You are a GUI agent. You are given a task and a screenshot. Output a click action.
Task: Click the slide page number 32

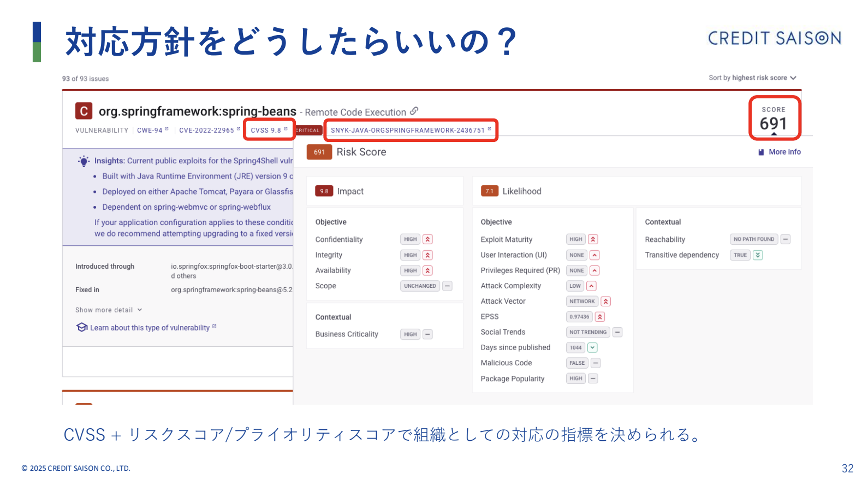(848, 468)
